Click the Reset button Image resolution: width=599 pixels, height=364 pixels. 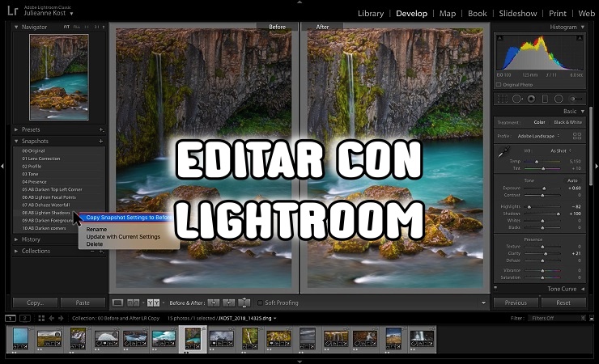pos(563,303)
